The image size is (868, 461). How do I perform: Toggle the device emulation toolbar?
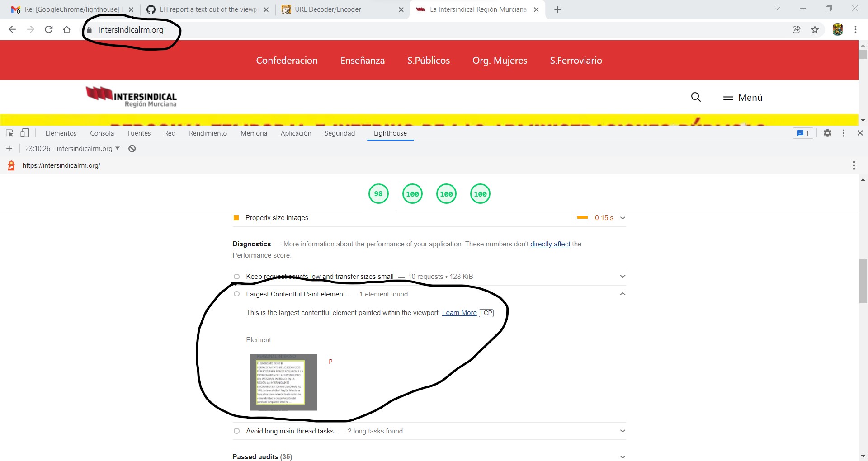25,133
